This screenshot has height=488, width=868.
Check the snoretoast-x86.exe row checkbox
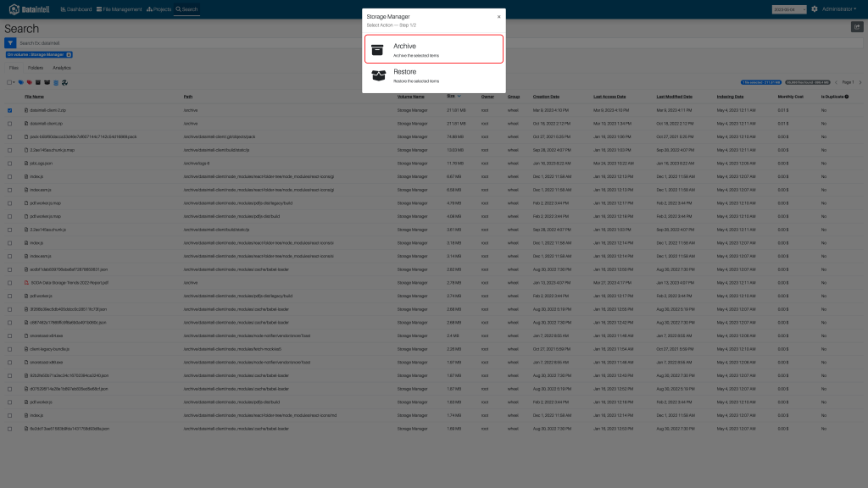9,363
